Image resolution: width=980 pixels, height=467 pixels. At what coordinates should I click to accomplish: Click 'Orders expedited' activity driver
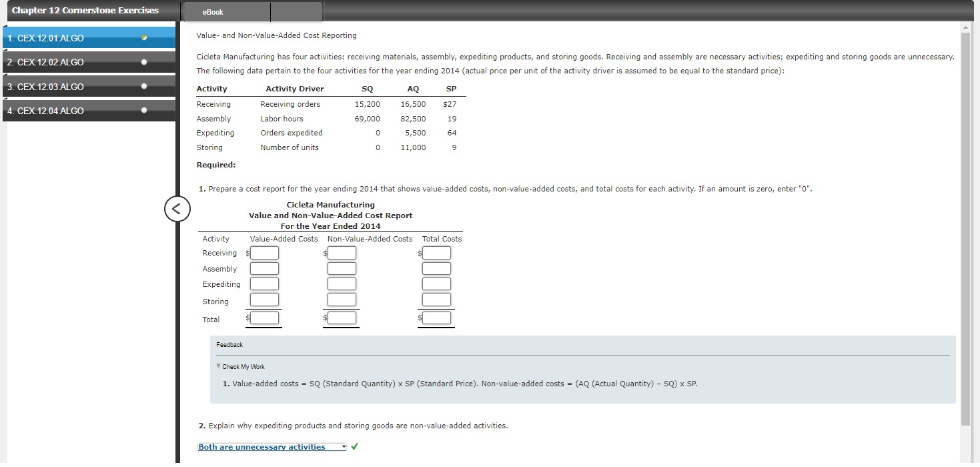pyautogui.click(x=292, y=133)
